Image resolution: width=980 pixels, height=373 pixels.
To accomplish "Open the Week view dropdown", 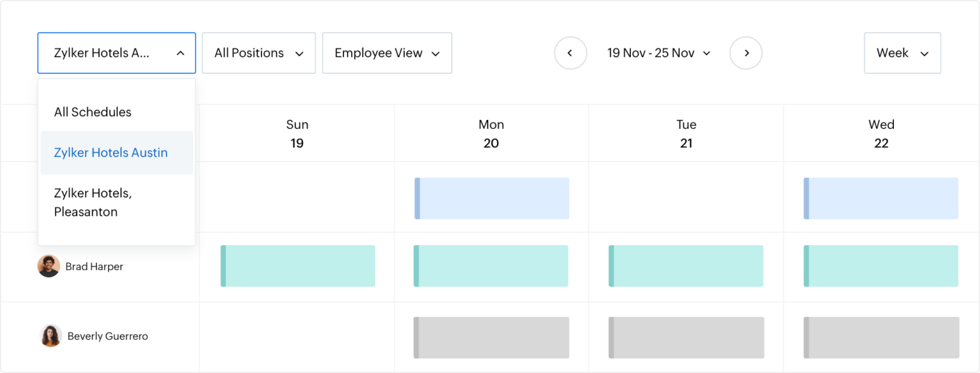I will [902, 53].
